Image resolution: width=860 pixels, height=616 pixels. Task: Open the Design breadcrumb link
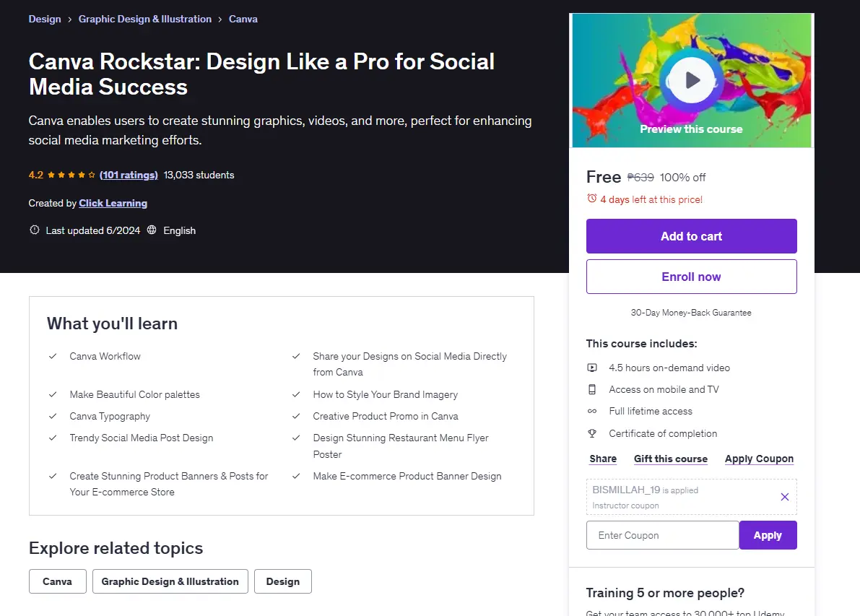click(x=45, y=19)
